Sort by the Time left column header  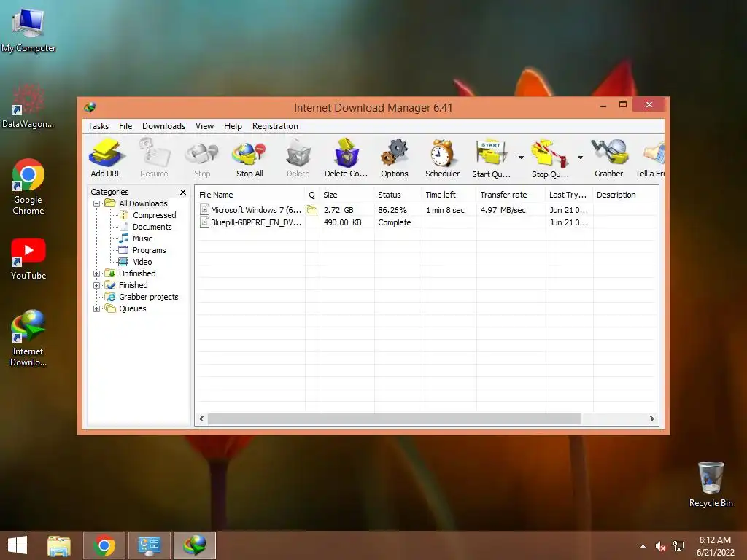click(x=449, y=195)
